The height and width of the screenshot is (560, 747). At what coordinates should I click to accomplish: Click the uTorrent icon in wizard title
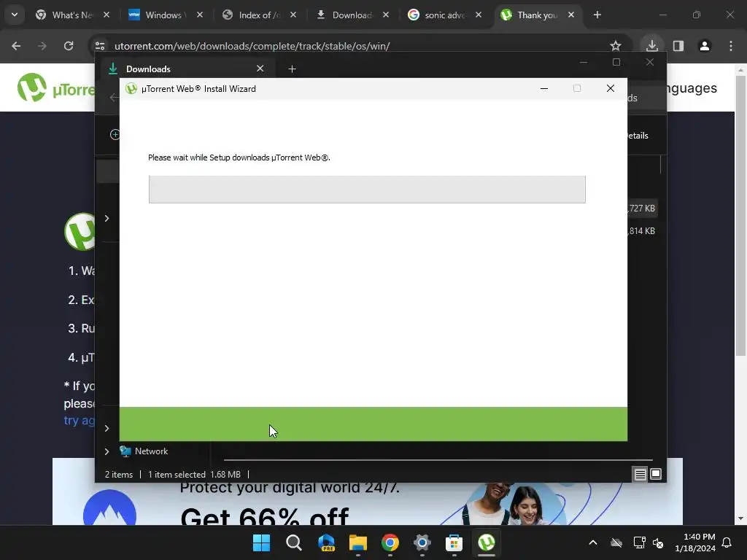(x=131, y=88)
